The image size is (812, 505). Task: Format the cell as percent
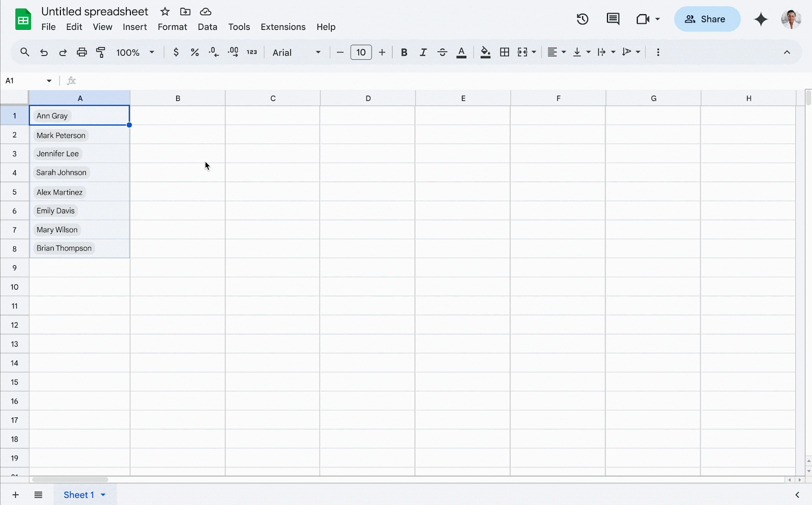point(195,52)
